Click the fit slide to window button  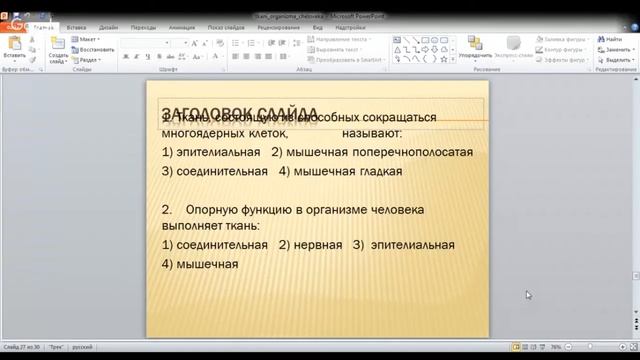point(633,347)
